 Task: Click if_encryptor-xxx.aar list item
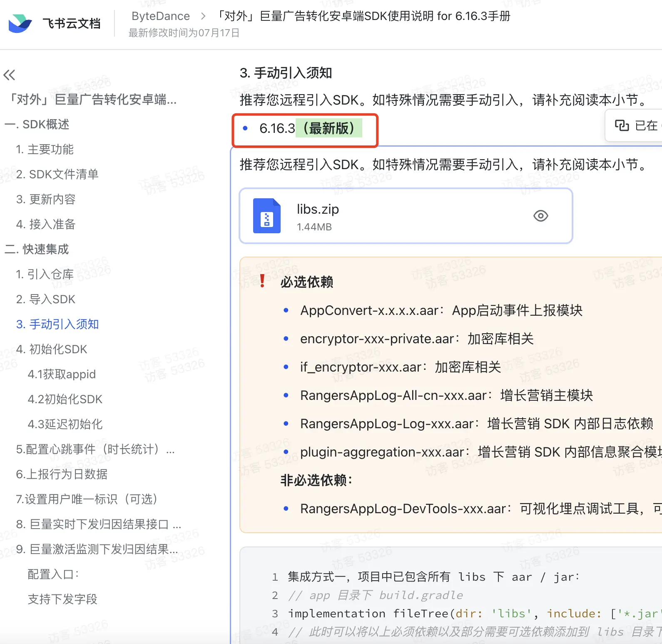coord(401,367)
